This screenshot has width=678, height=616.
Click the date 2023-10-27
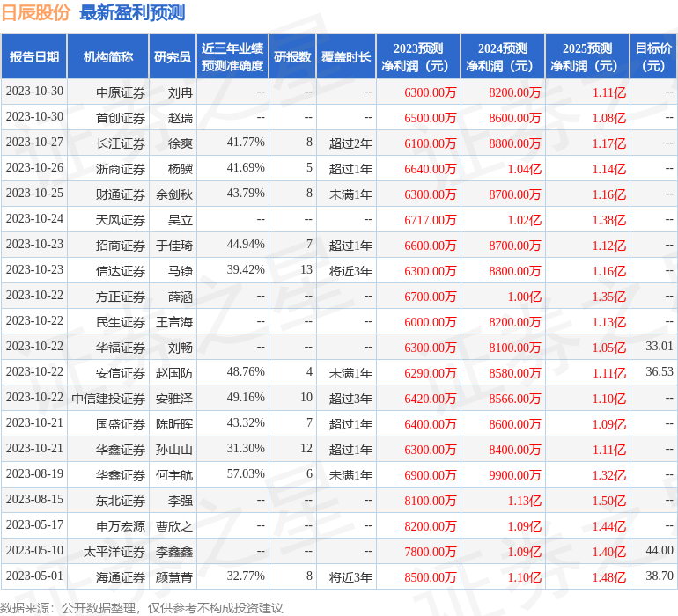click(x=34, y=143)
